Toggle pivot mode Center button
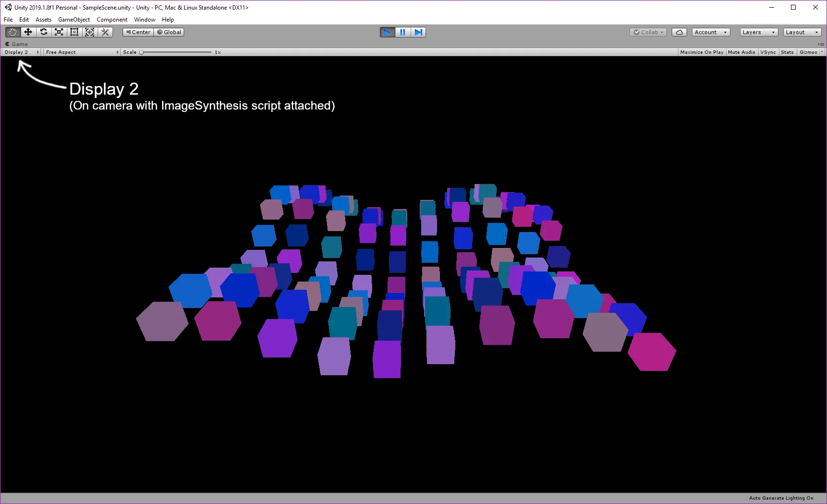The image size is (827, 504). click(x=138, y=32)
